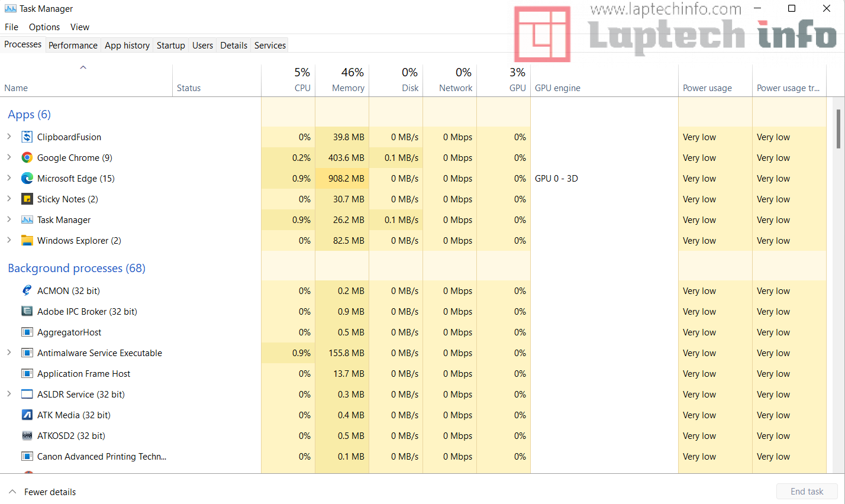This screenshot has height=504, width=845.
Task: Sort by the Status column header
Action: click(x=217, y=80)
